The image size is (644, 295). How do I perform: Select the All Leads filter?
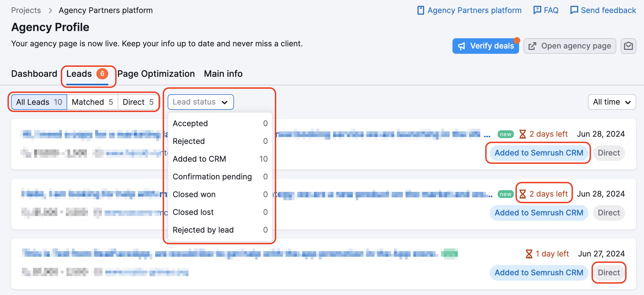click(x=39, y=102)
